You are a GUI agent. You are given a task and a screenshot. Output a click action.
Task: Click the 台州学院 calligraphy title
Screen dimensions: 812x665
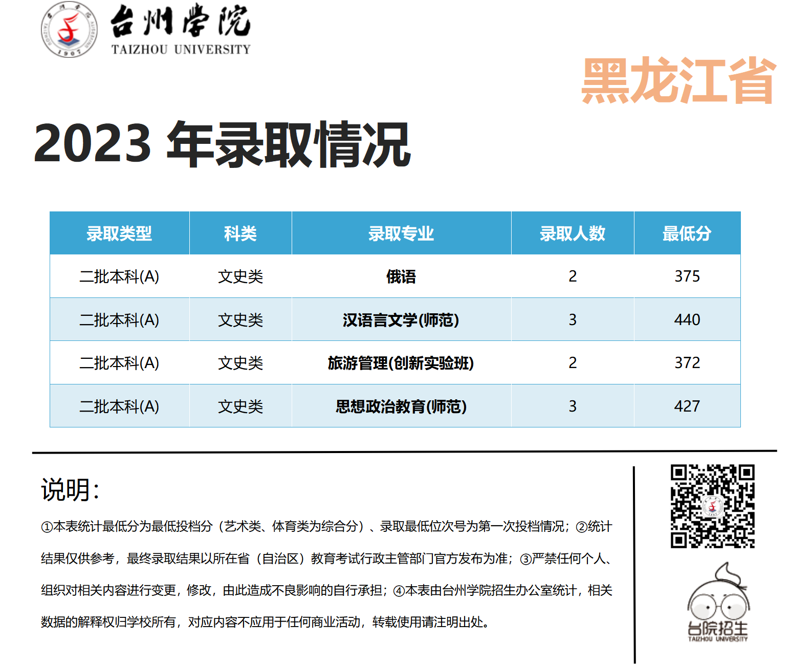click(x=181, y=21)
